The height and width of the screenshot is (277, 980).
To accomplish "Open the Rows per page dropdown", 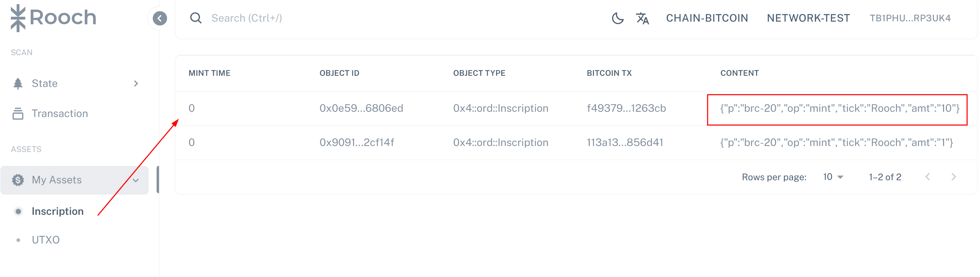I will pos(833,177).
